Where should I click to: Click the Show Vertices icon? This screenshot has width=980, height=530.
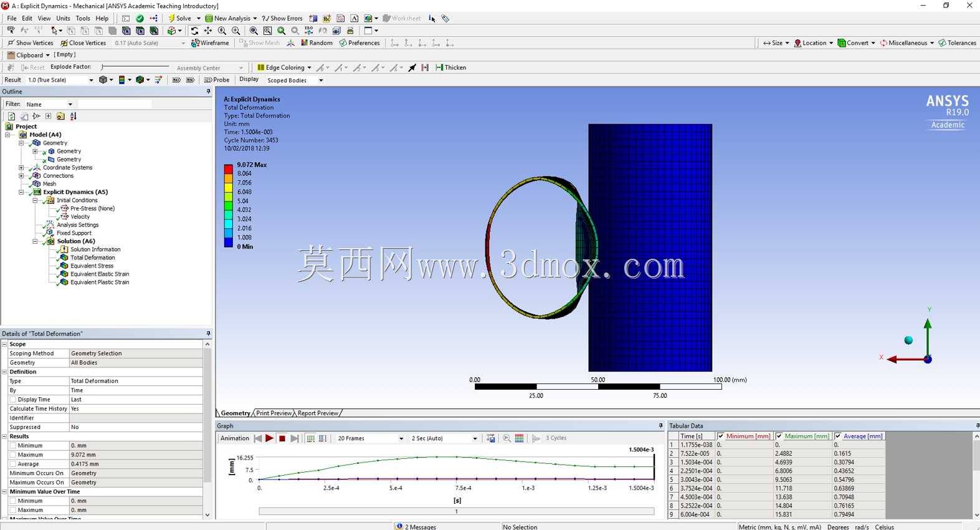30,43
